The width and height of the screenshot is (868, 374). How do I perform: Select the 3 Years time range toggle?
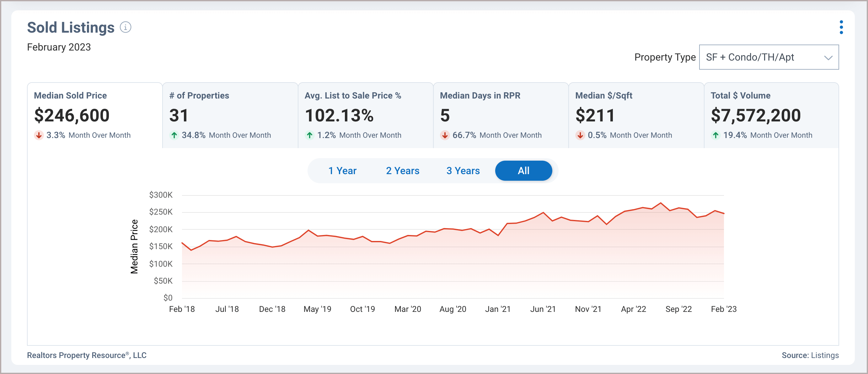point(463,170)
